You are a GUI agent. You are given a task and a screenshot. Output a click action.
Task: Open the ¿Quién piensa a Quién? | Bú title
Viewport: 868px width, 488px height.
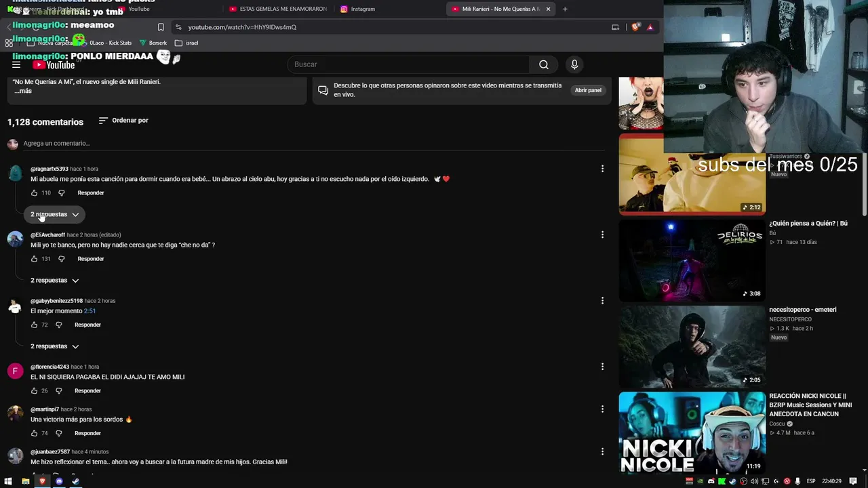[808, 224]
